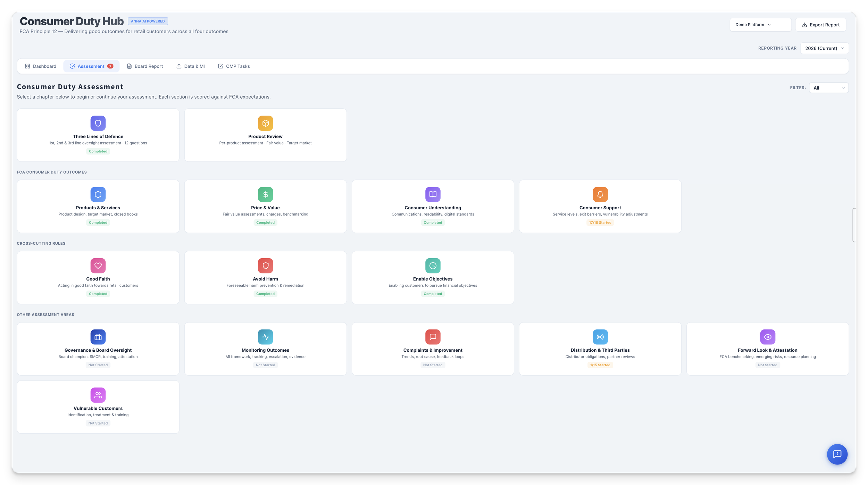Switch to the Board Report tab
868x485 pixels.
pos(145,66)
